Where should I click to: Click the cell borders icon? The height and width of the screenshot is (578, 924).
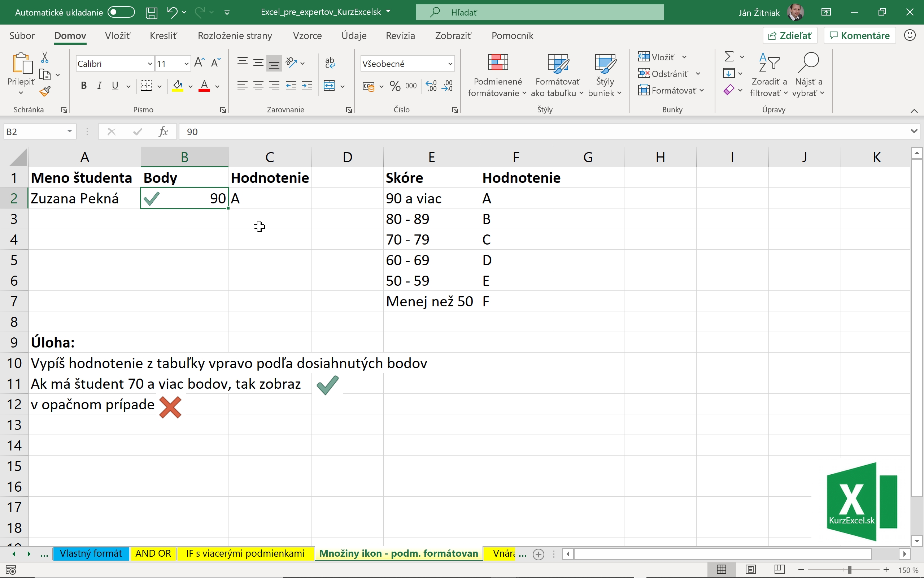pos(146,86)
